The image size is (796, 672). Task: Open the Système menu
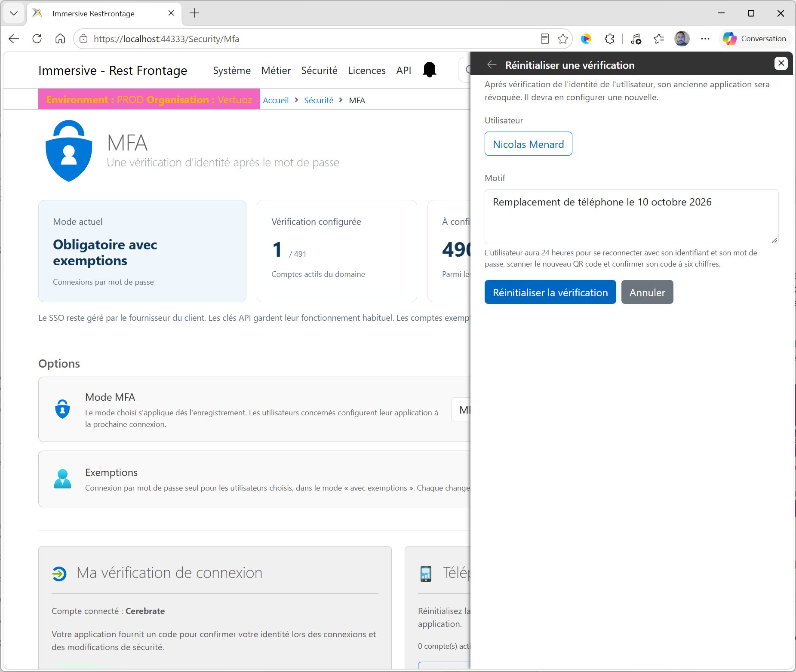click(x=232, y=70)
